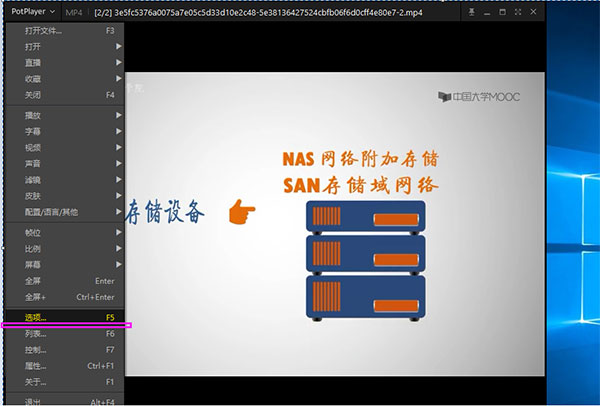This screenshot has width=600, height=406.
Task: Show the playlist via 列表...
Action: coord(36,334)
